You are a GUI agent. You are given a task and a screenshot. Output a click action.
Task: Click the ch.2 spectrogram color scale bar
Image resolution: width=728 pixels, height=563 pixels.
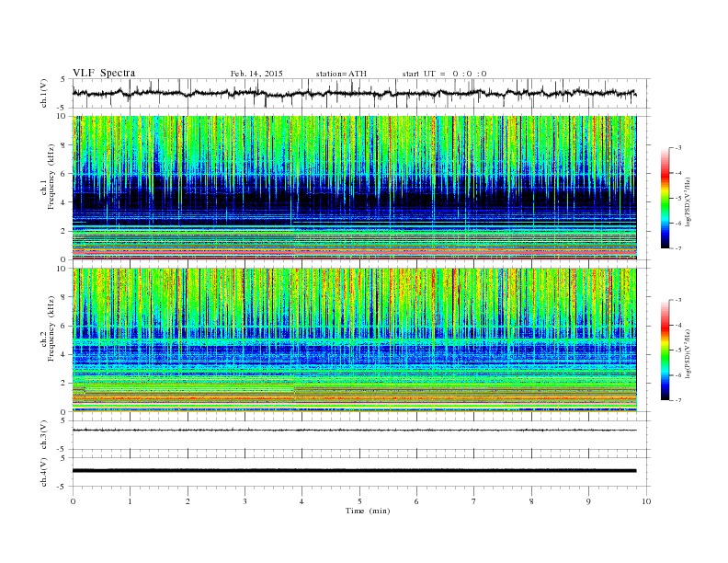pyautogui.click(x=665, y=350)
